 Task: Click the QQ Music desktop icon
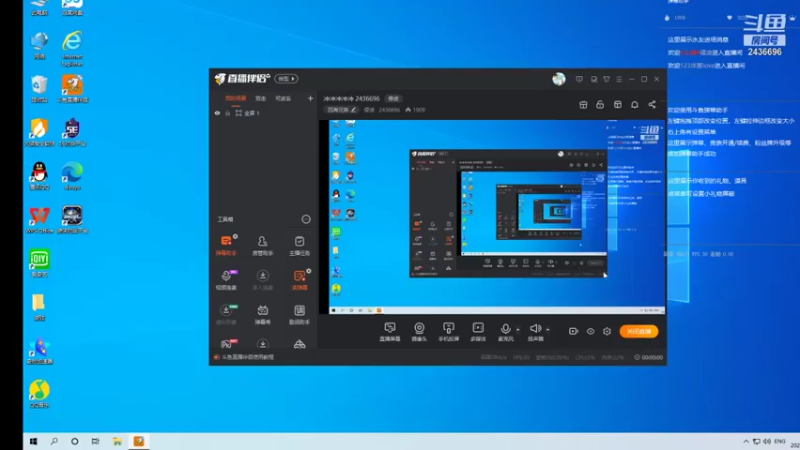[x=39, y=393]
